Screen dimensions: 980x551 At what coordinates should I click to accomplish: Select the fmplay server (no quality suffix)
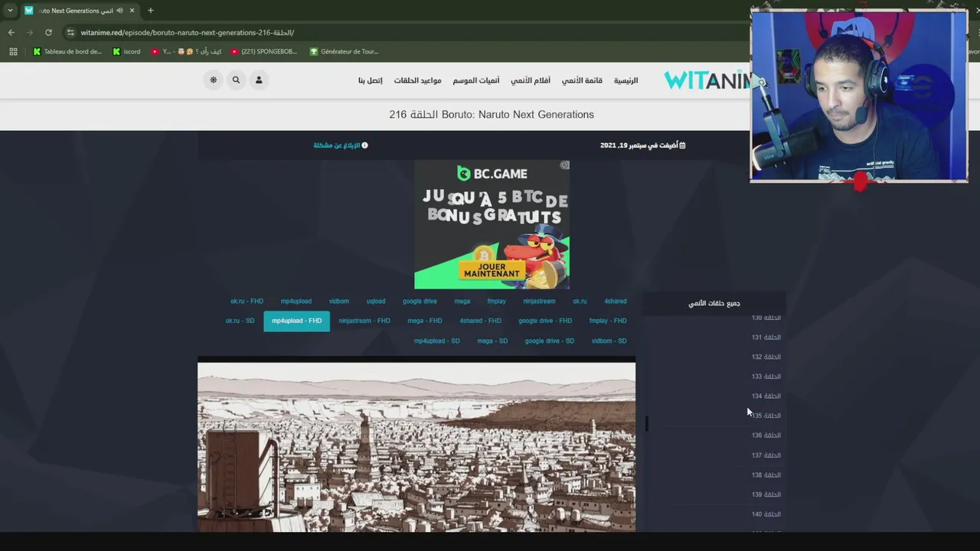[497, 301]
